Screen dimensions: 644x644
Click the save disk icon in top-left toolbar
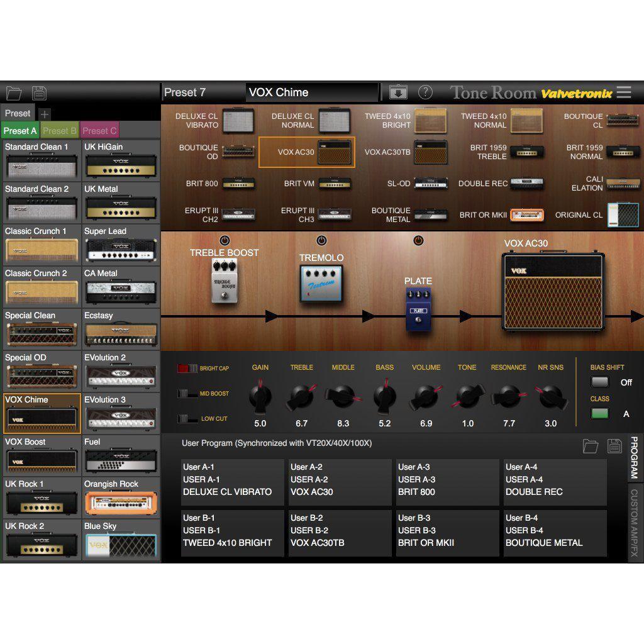tap(40, 93)
